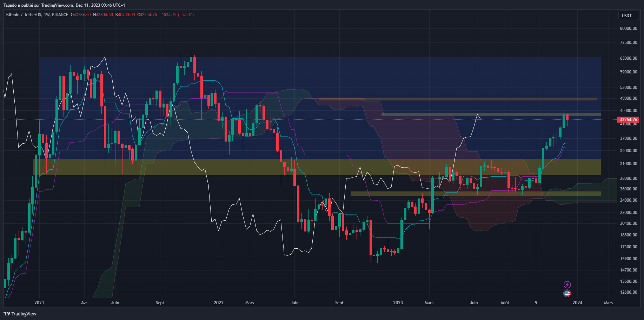Click the 80000.00 price axis label
This screenshot has height=320, width=644.
pyautogui.click(x=628, y=28)
